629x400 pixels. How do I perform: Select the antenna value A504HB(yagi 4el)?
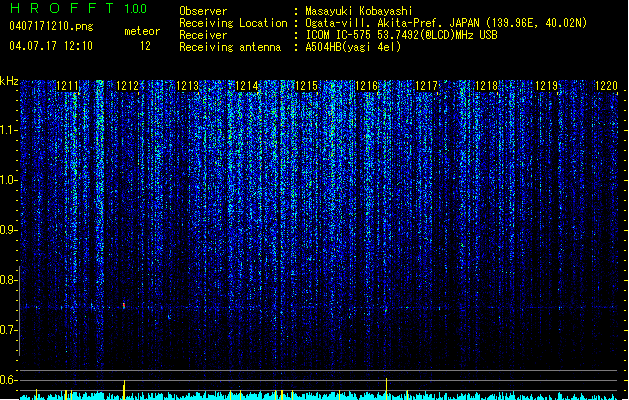(353, 47)
